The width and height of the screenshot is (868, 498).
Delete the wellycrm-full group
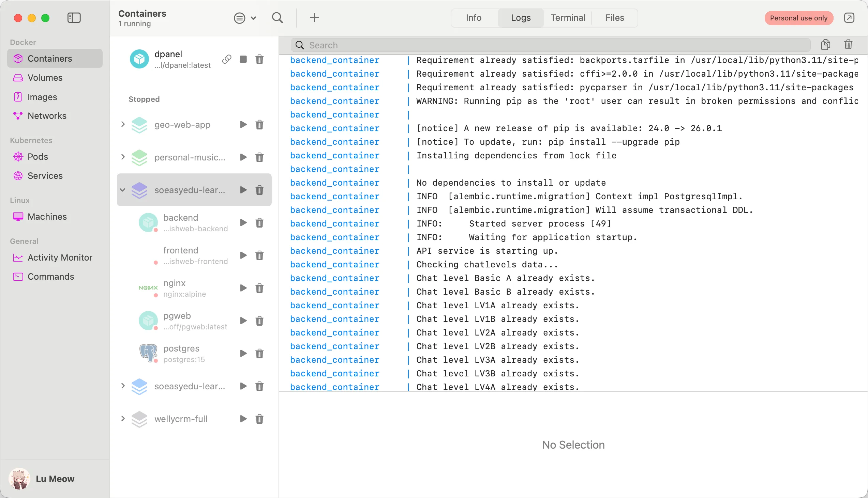[259, 419]
